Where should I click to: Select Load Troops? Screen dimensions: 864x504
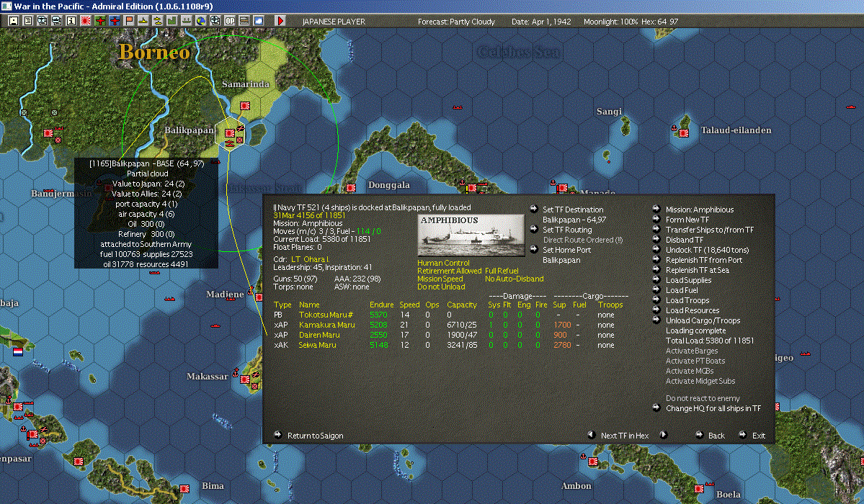(x=687, y=300)
